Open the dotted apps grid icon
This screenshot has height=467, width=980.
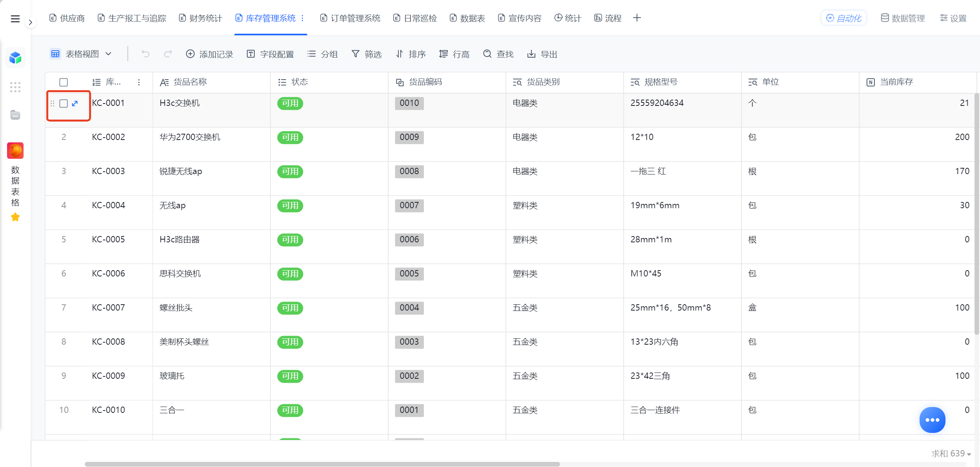click(15, 87)
